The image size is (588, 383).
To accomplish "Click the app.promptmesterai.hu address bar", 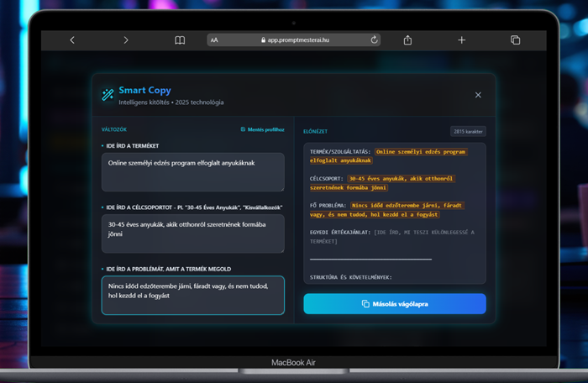I will (294, 40).
